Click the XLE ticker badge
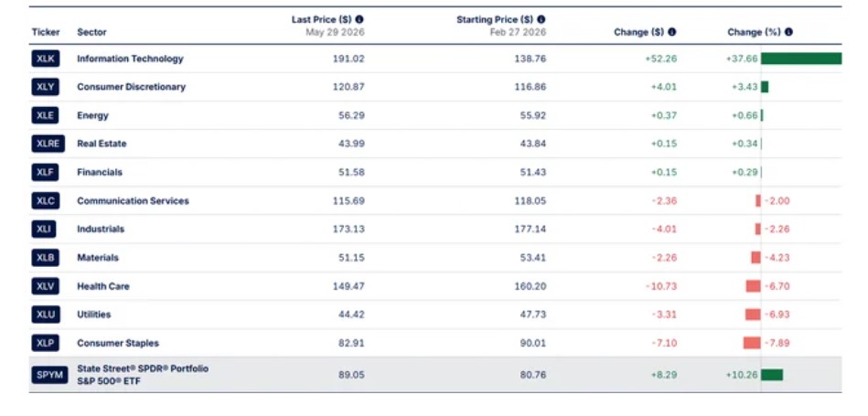This screenshot has height=416, width=868. click(x=46, y=115)
